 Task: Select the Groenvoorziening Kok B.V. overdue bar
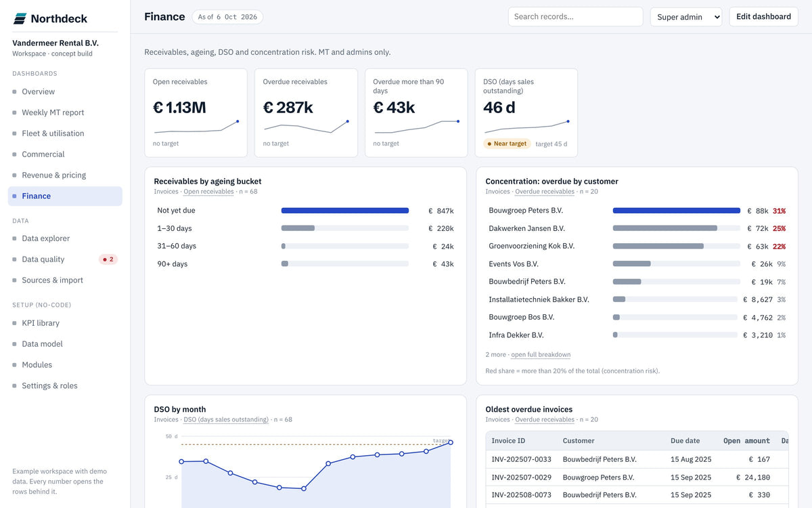point(675,246)
